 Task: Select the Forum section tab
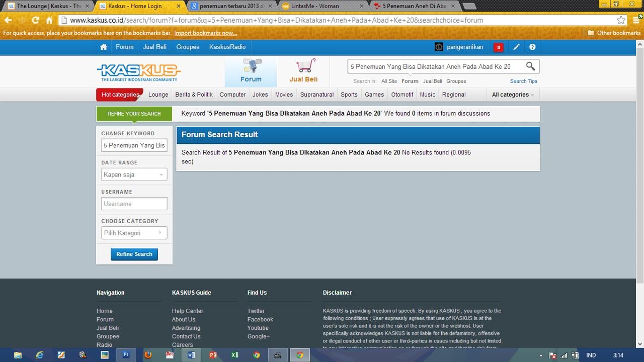[251, 71]
